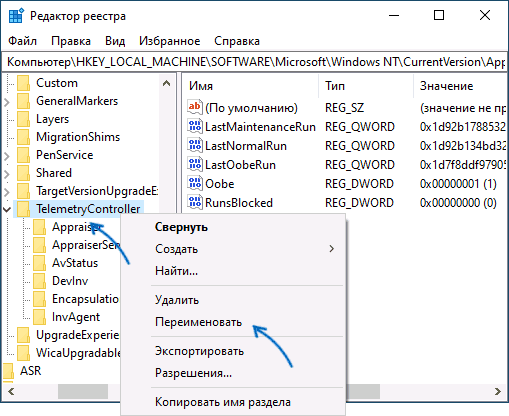
Task: Click the WicaUpgradable folder icon
Action: pos(24,353)
